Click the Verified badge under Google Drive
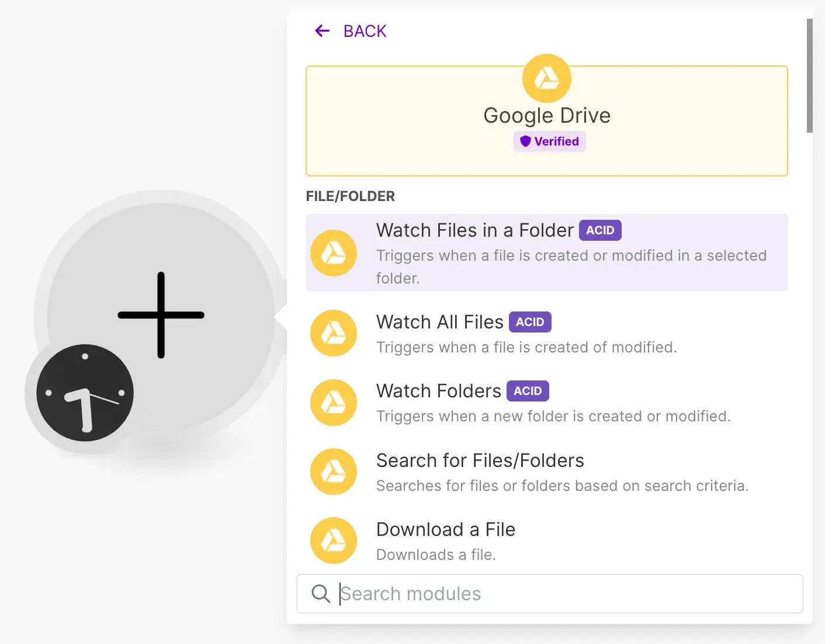Image resolution: width=825 pixels, height=644 pixels. [549, 141]
